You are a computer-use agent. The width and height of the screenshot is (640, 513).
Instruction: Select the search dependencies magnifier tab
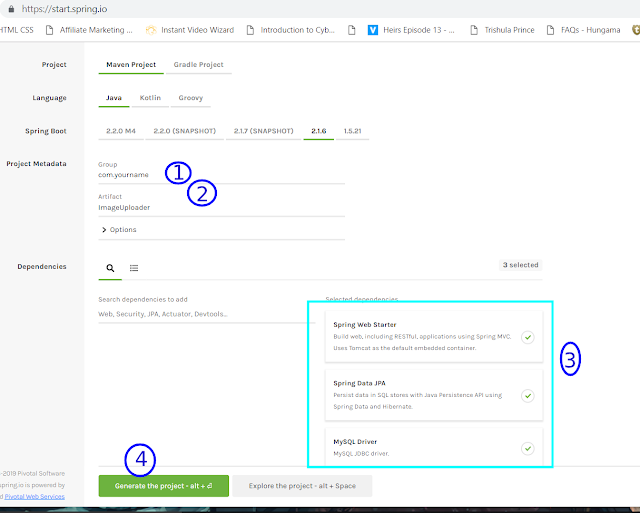pyautogui.click(x=110, y=268)
